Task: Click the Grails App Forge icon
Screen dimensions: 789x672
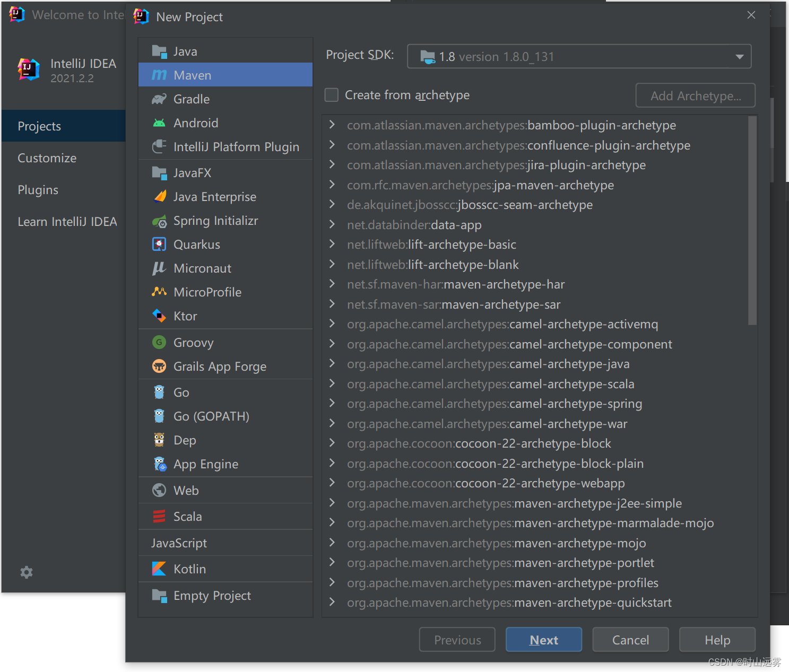Action: pyautogui.click(x=159, y=366)
